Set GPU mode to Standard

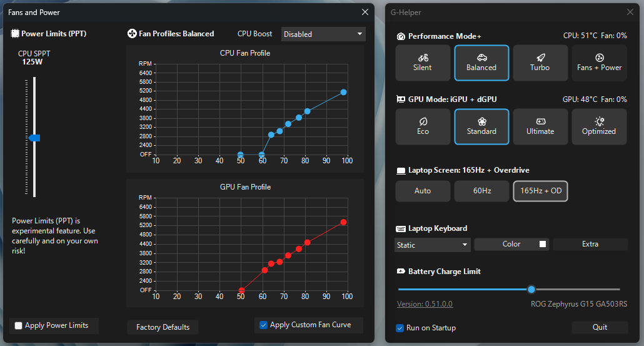click(x=481, y=126)
